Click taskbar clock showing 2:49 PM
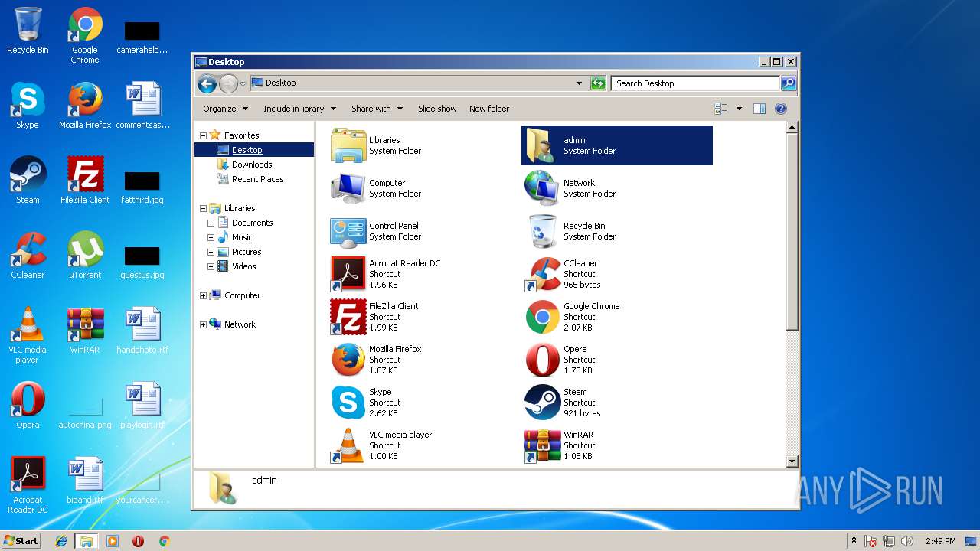The width and height of the screenshot is (980, 551). [940, 541]
